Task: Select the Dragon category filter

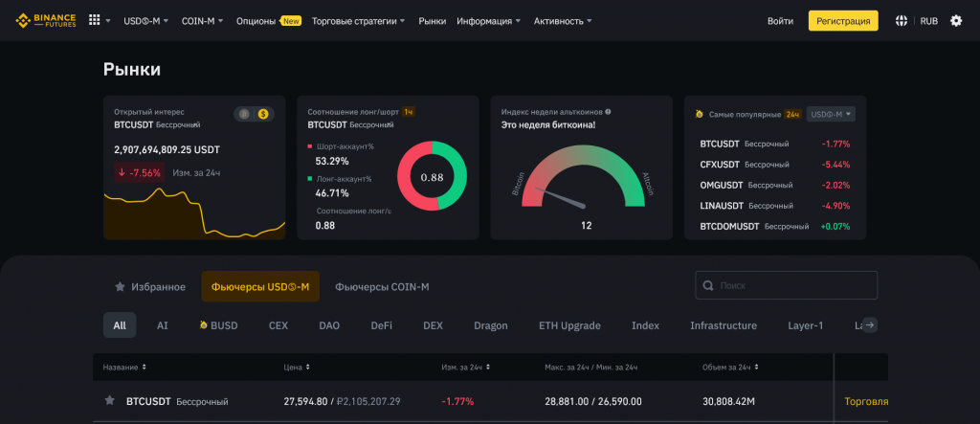Action: click(x=491, y=325)
